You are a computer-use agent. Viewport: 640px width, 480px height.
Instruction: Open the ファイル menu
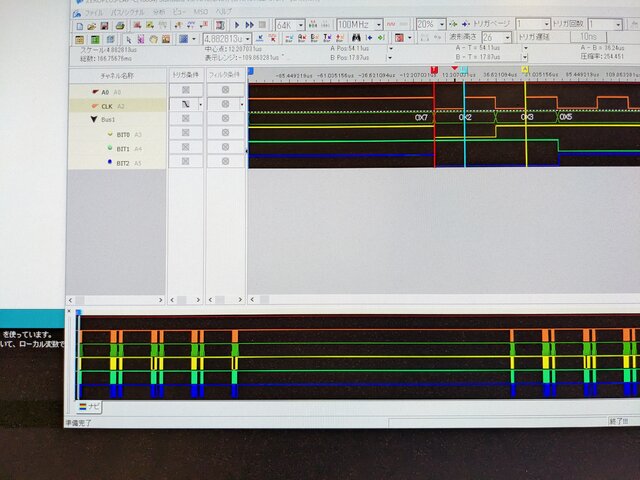(93, 13)
